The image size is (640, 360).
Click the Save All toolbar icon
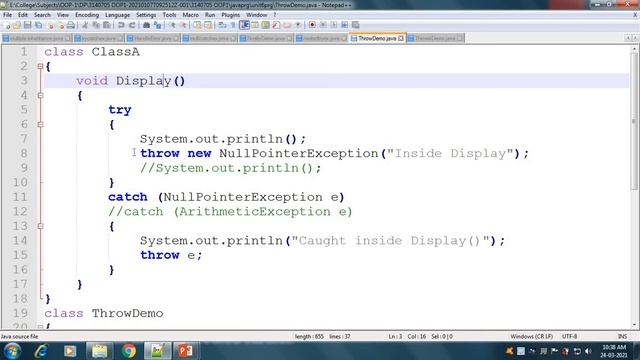(38, 25)
